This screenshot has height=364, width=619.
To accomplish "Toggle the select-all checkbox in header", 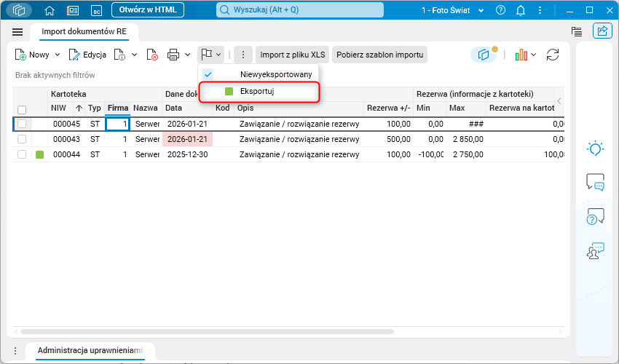I will click(x=22, y=110).
